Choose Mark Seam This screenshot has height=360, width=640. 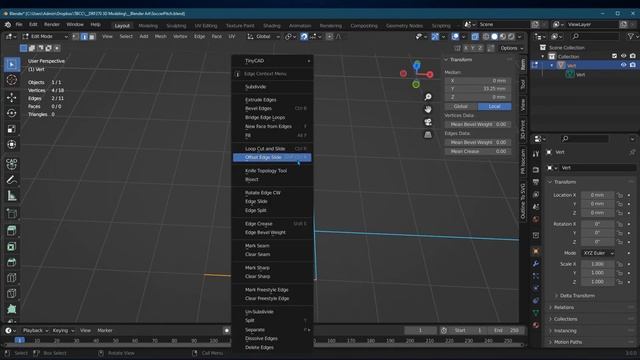click(273, 245)
